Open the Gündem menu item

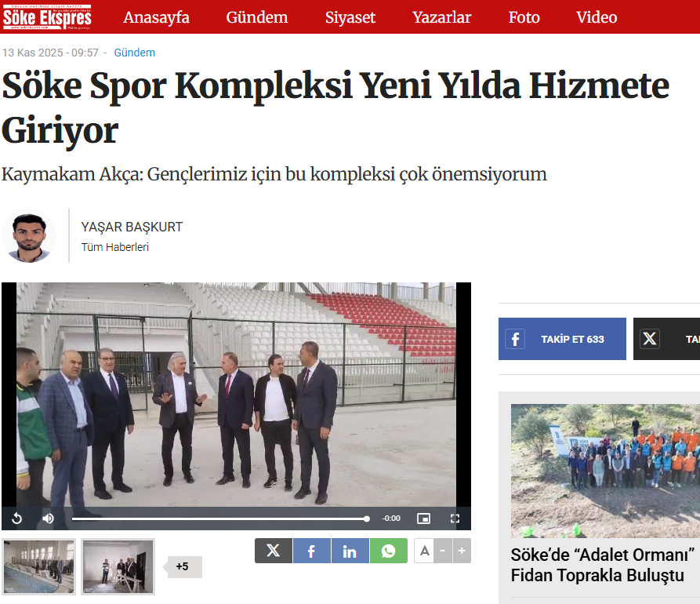[256, 17]
